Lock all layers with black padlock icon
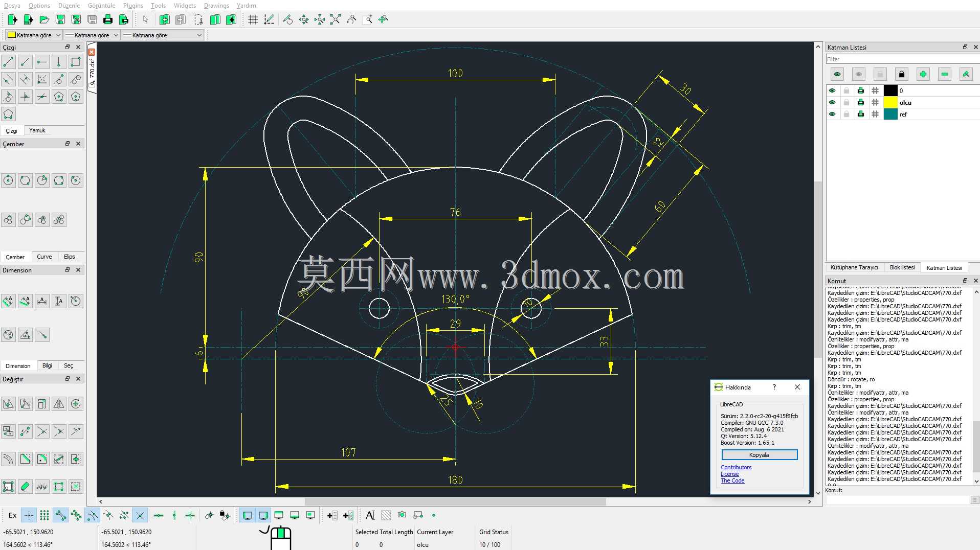The image size is (980, 550). pyautogui.click(x=902, y=74)
